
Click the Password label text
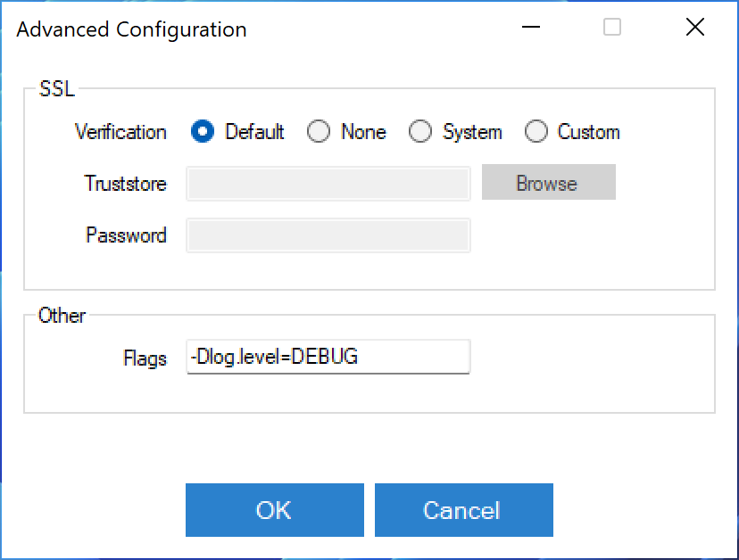[127, 235]
